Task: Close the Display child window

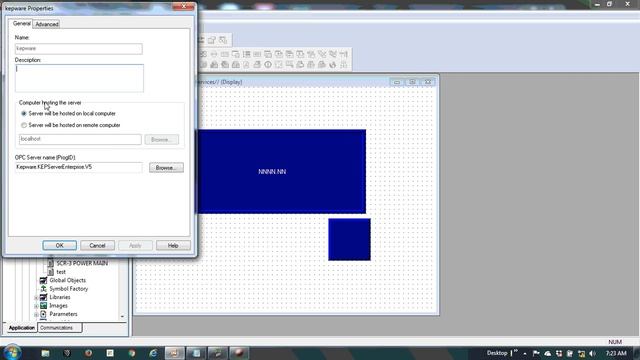Action: (x=428, y=82)
